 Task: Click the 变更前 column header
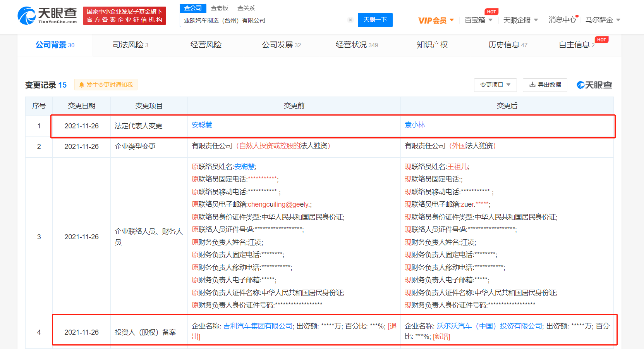pyautogui.click(x=294, y=106)
